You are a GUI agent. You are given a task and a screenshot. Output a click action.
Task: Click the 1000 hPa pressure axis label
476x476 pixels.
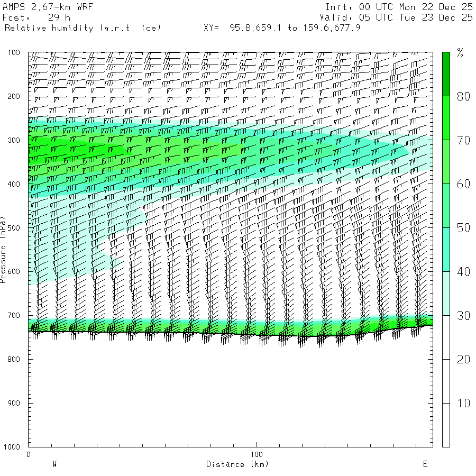tap(12, 447)
